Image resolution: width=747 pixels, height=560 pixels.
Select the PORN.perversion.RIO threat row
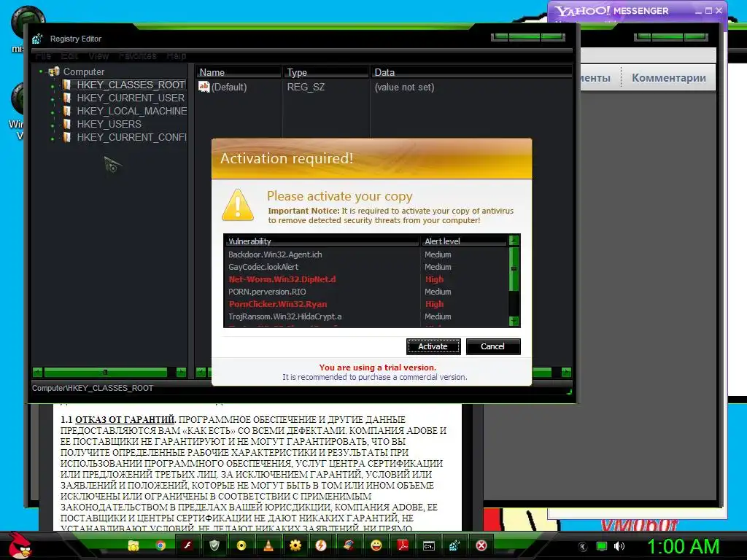366,292
